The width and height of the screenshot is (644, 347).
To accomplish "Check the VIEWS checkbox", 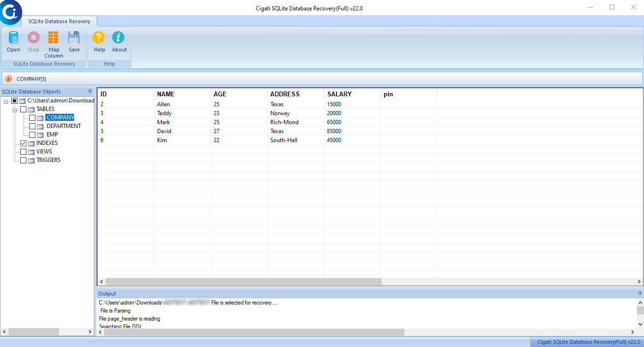I will (x=23, y=152).
